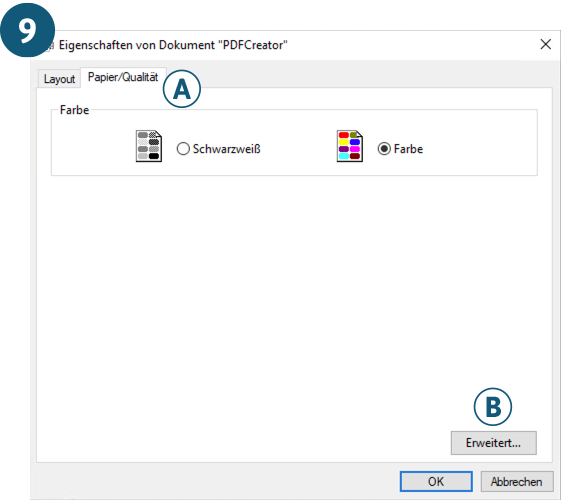Click the colorful document icon
This screenshot has height=500, width=561.
point(350,146)
